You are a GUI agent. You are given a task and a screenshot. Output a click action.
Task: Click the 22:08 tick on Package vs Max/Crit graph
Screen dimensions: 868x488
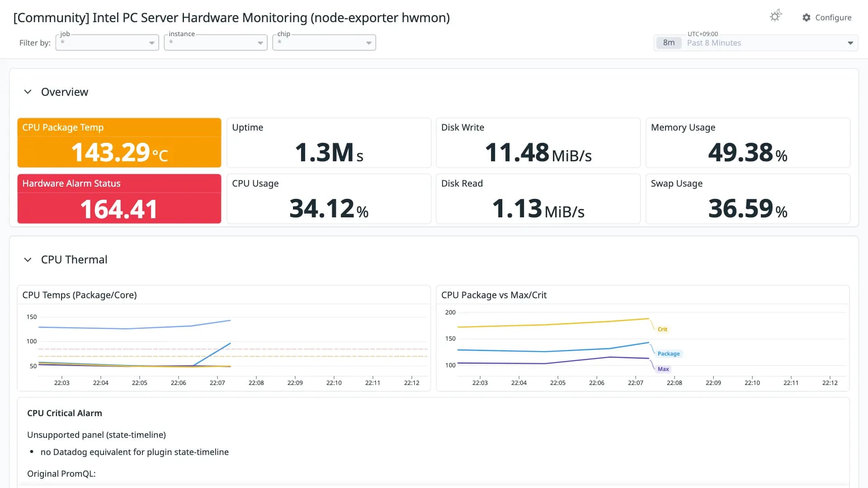pyautogui.click(x=675, y=383)
